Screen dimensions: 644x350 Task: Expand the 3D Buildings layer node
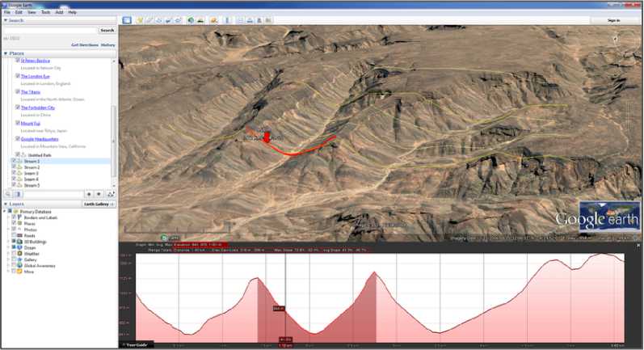pos(9,242)
